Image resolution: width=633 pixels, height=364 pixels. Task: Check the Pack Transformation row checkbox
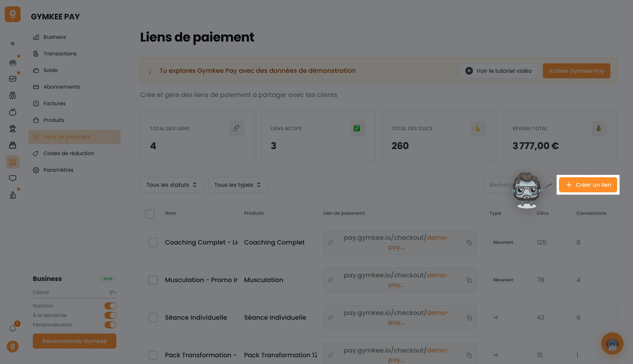153,355
